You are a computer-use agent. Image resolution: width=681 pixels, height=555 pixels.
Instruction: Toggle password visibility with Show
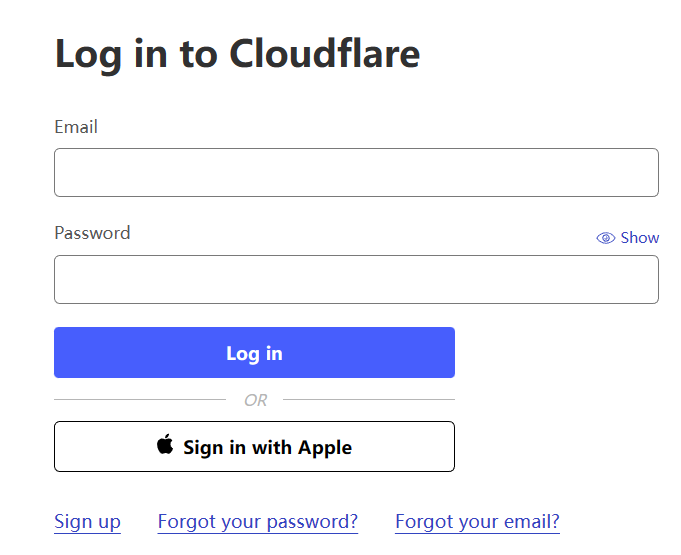coord(628,238)
